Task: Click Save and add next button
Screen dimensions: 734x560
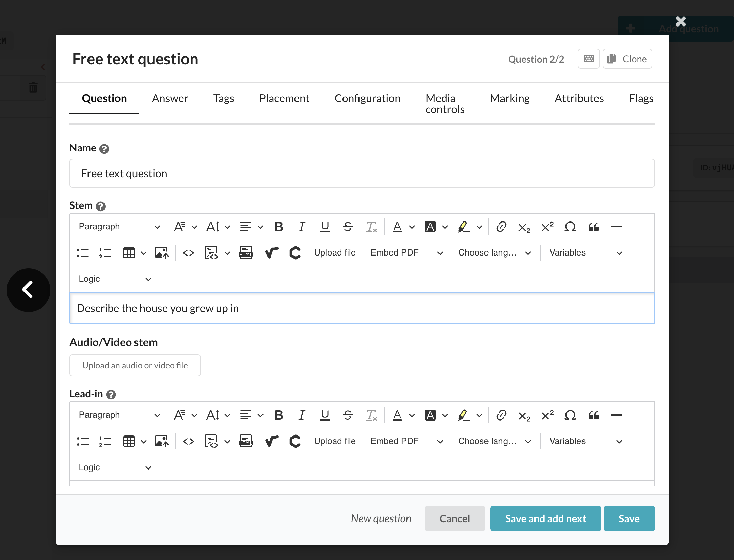Action: click(545, 518)
